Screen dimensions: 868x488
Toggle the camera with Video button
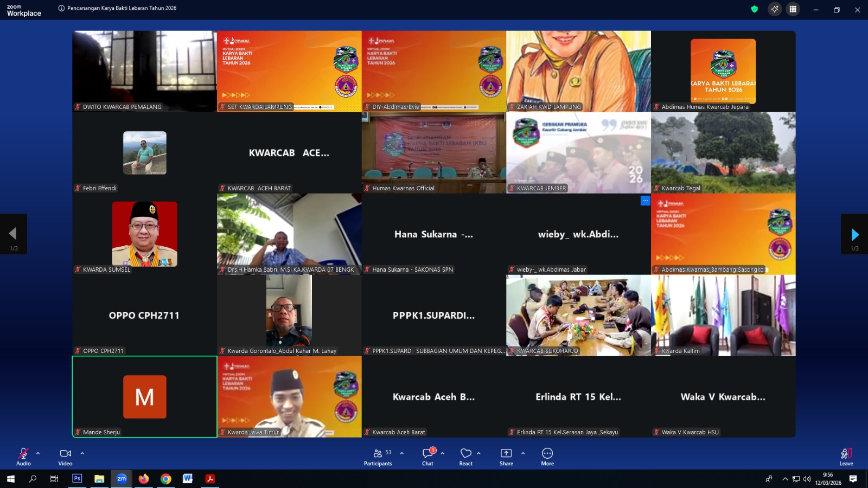[65, 456]
